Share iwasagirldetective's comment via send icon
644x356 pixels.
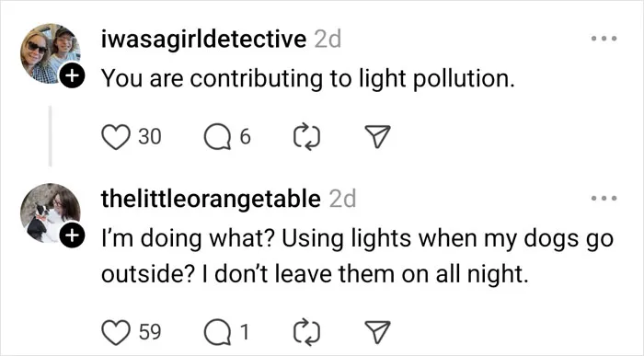[x=377, y=136]
